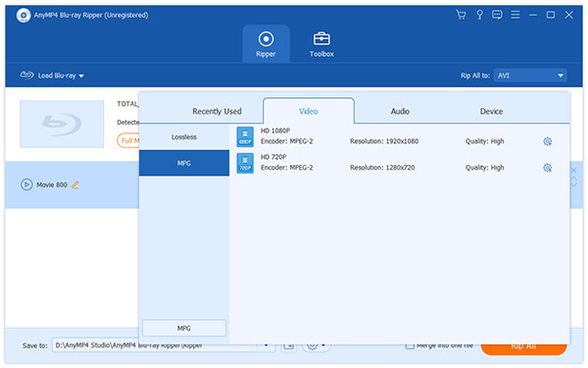
Task: Open the hamburger menu icon
Action: click(515, 15)
